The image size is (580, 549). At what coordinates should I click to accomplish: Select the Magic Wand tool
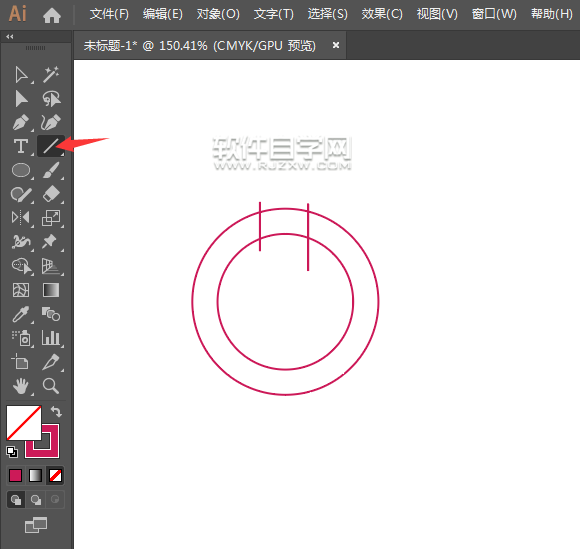[51, 75]
